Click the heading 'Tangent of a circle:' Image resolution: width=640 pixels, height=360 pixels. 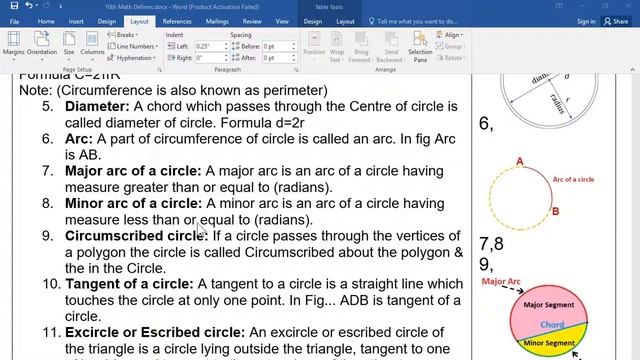coord(129,284)
